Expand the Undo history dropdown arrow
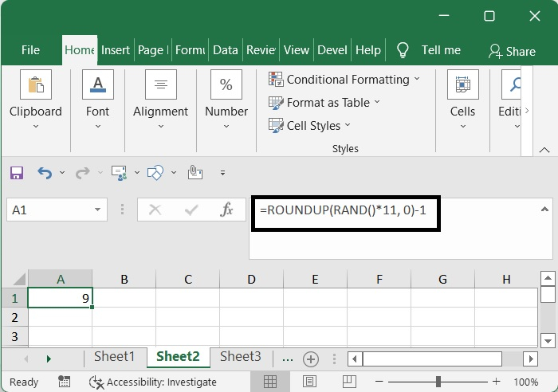This screenshot has width=558, height=392. point(62,173)
